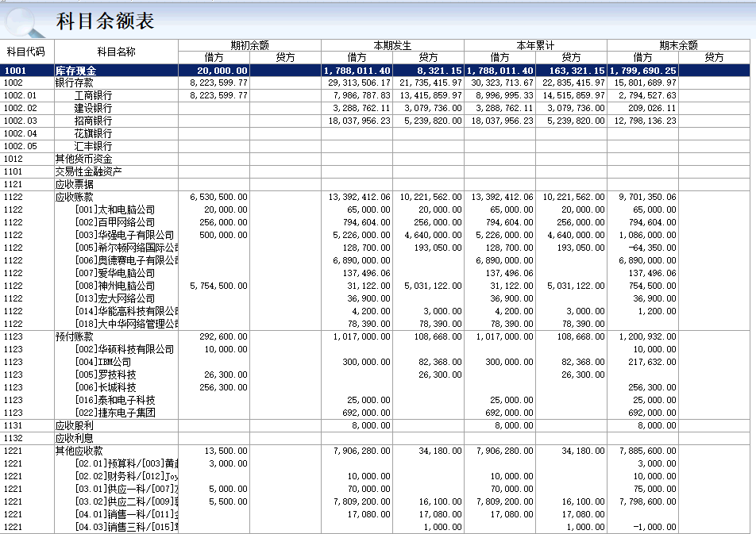
Task: Select the 应收股利 row
Action: tap(375, 425)
